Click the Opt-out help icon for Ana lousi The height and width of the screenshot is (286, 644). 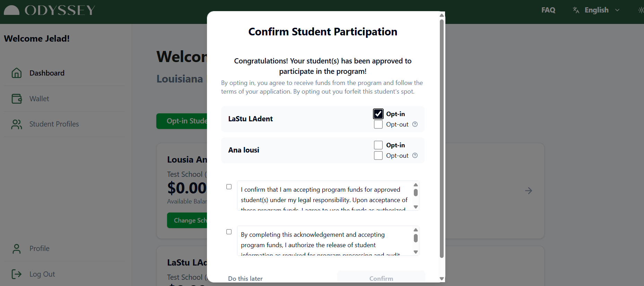point(415,156)
